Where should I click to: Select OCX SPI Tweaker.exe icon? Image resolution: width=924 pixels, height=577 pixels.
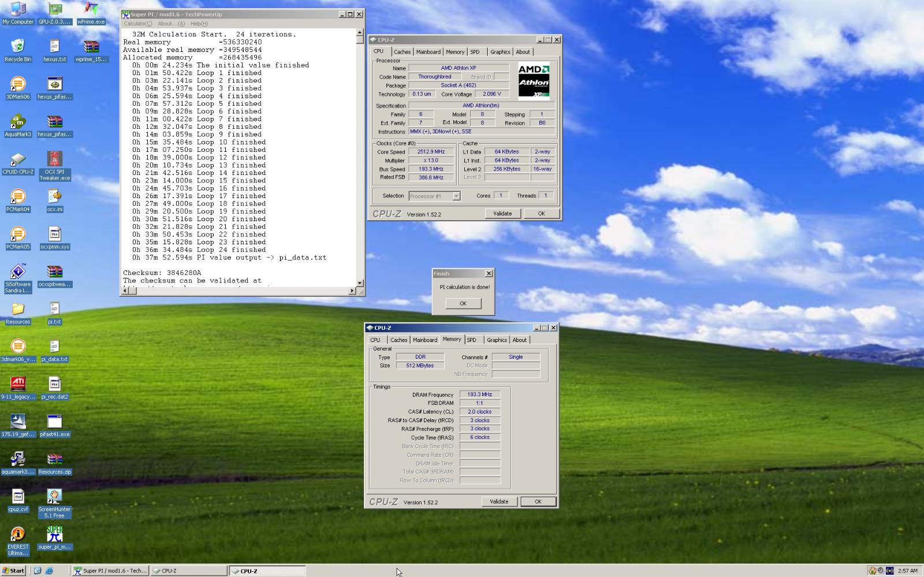click(x=54, y=166)
